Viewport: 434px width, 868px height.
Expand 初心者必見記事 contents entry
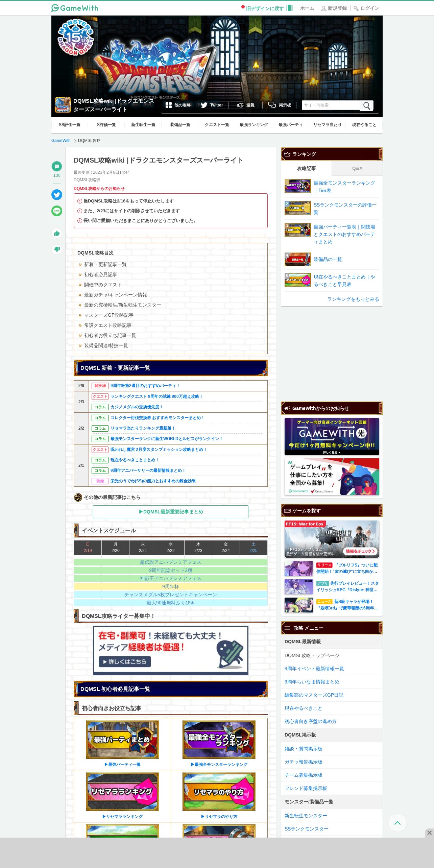[x=100, y=274]
